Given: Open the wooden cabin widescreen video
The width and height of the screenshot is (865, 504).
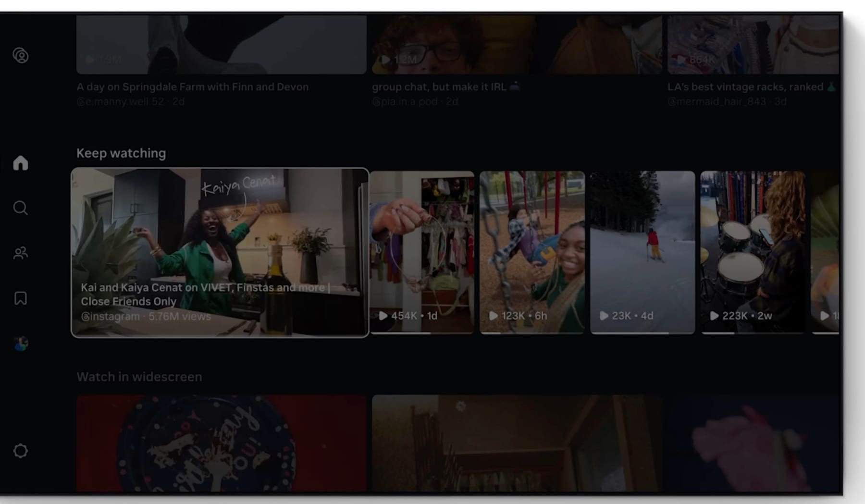Looking at the screenshot, I should pos(517,443).
